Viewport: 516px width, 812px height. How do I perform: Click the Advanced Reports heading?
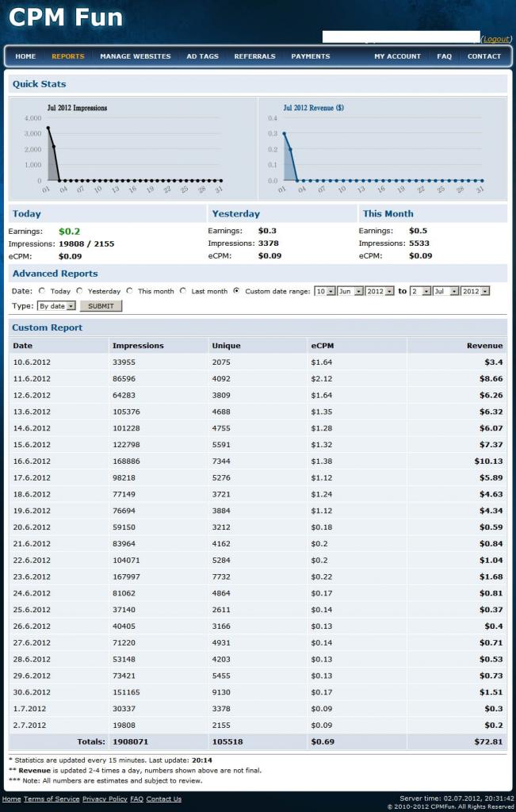(55, 274)
